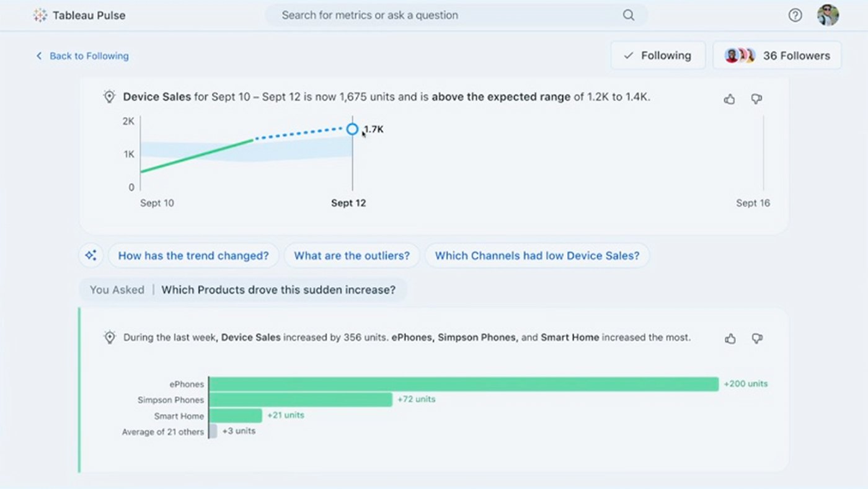
Task: Ask "Which Channels had low Device Sales?"
Action: point(537,255)
